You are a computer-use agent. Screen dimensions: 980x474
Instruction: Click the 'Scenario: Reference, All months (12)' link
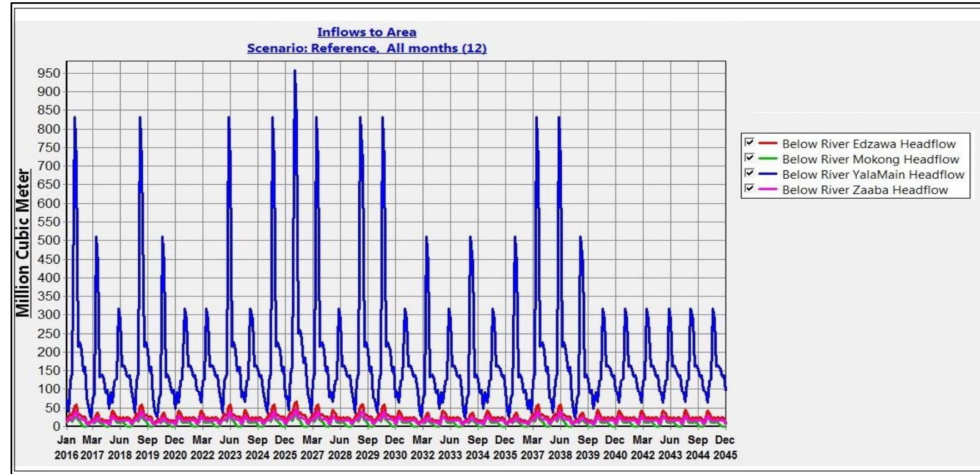coord(367,48)
